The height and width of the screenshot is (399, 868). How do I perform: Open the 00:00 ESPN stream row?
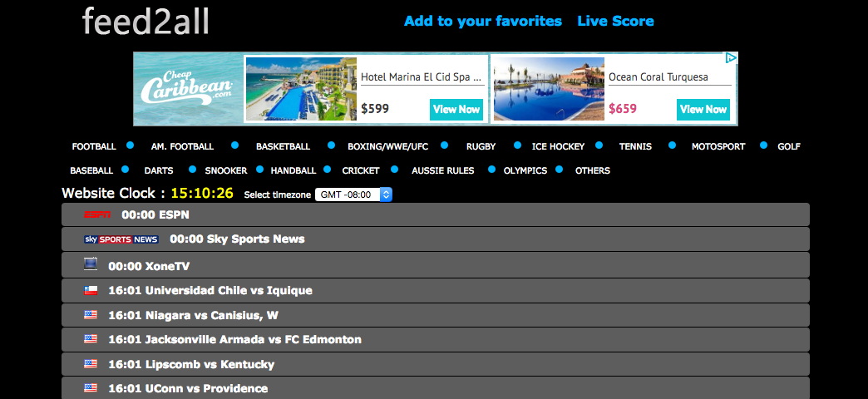click(x=435, y=214)
